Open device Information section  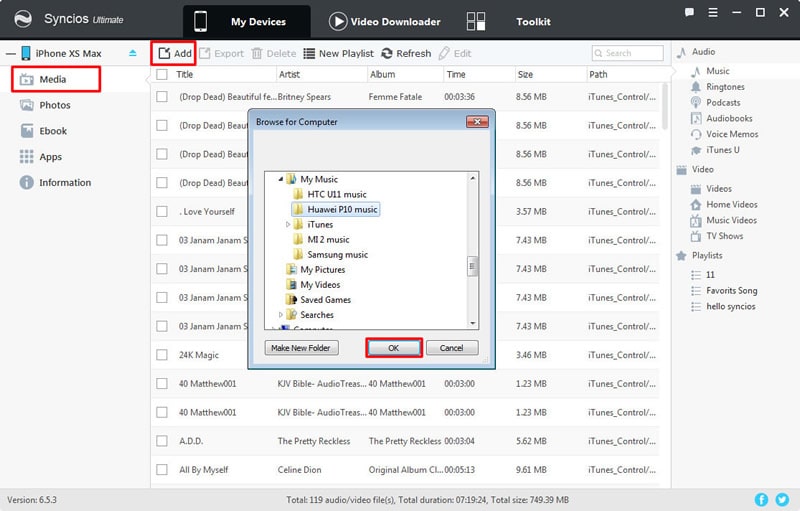pyautogui.click(x=55, y=183)
